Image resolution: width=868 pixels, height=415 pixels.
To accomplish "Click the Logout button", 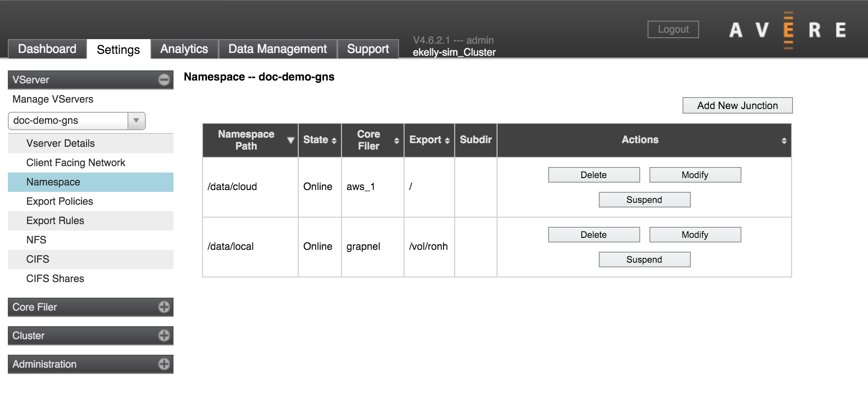I will click(x=673, y=29).
